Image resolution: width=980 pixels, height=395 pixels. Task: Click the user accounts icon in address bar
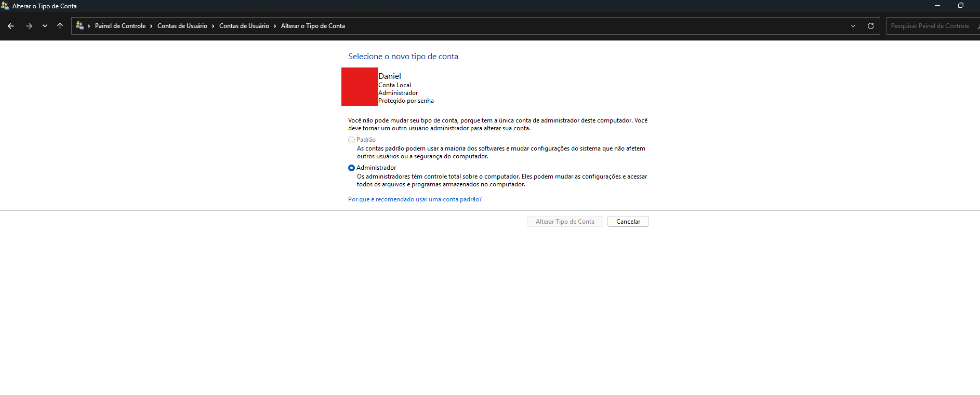click(80, 25)
